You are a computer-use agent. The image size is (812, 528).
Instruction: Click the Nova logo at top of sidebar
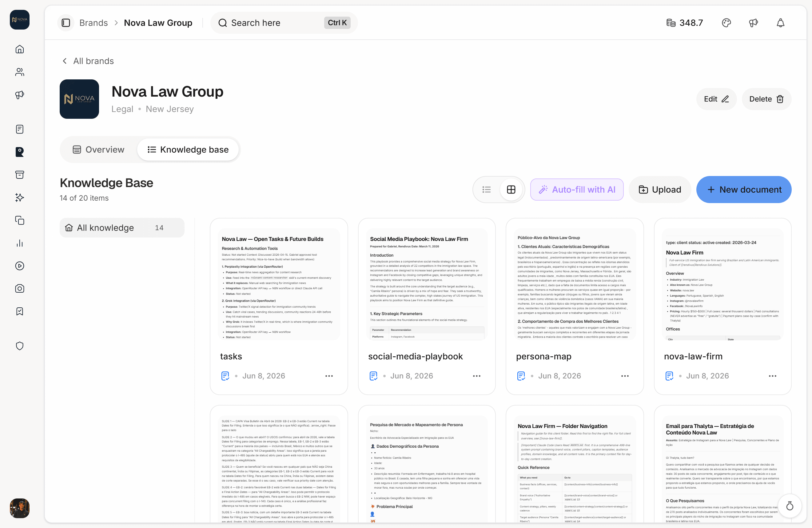tap(19, 19)
